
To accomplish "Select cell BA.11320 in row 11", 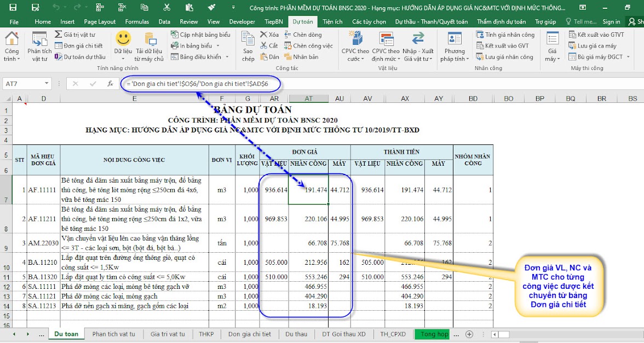I will pos(44,277).
